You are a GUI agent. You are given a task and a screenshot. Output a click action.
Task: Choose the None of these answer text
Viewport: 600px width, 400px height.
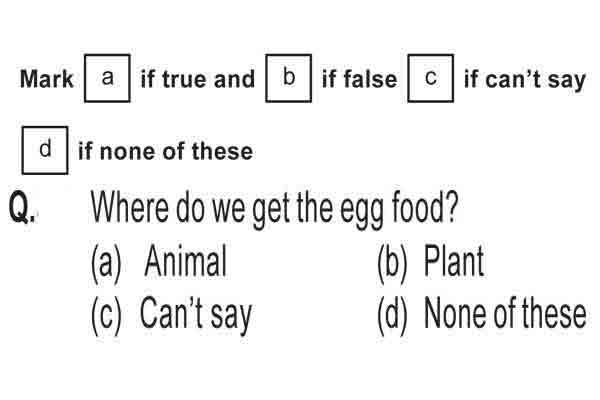tap(505, 313)
